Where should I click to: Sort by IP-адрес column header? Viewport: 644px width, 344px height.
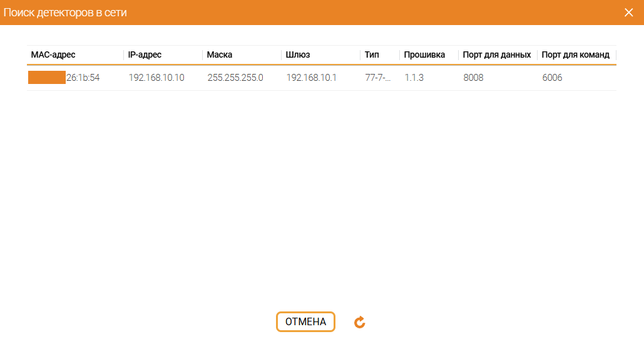point(145,55)
